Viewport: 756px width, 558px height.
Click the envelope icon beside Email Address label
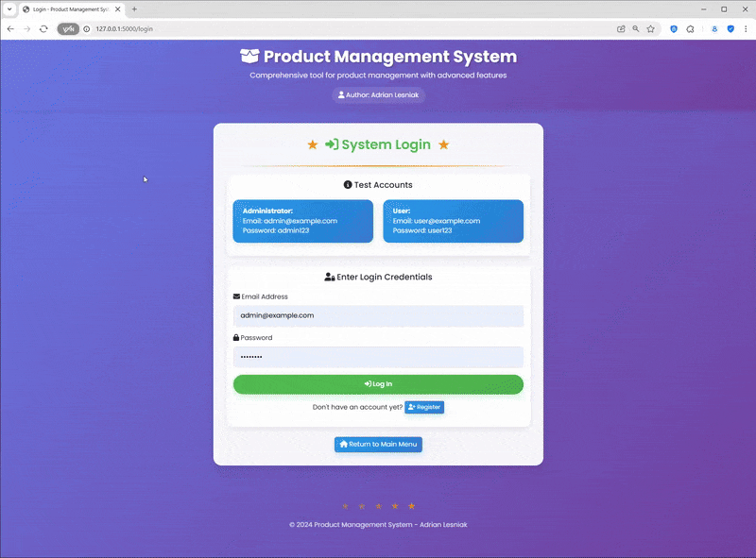tap(237, 296)
